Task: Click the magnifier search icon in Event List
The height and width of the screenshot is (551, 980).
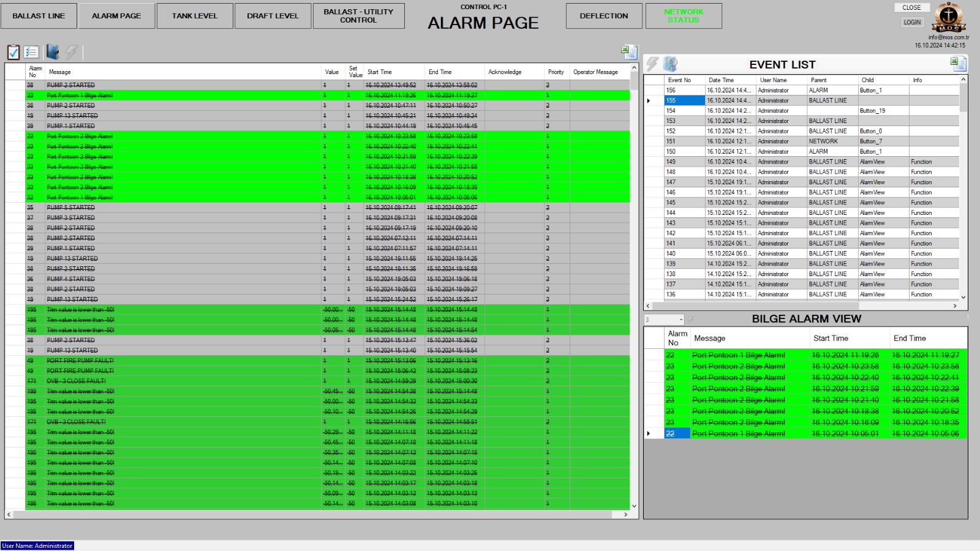Action: pos(671,64)
